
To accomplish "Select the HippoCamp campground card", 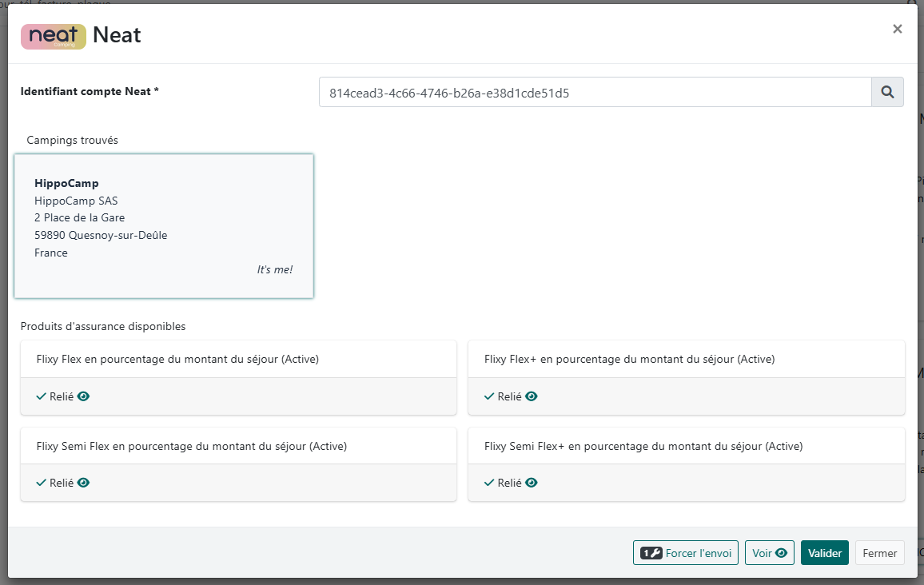I will pyautogui.click(x=164, y=225).
